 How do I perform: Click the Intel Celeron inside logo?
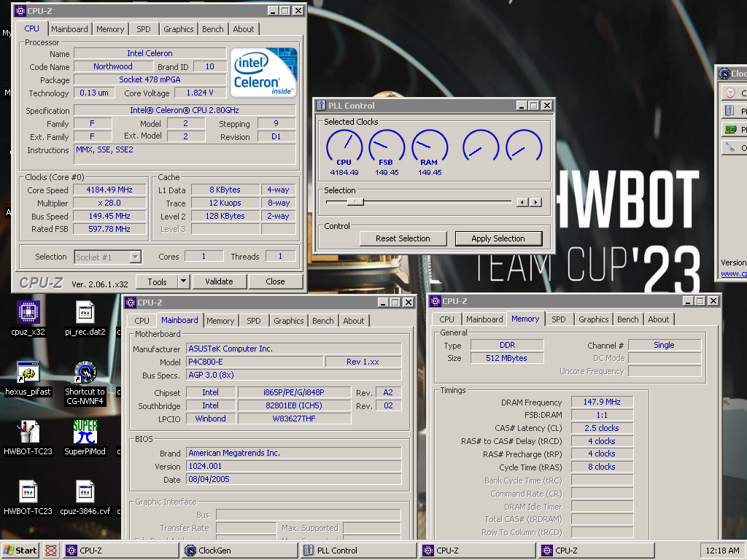264,72
